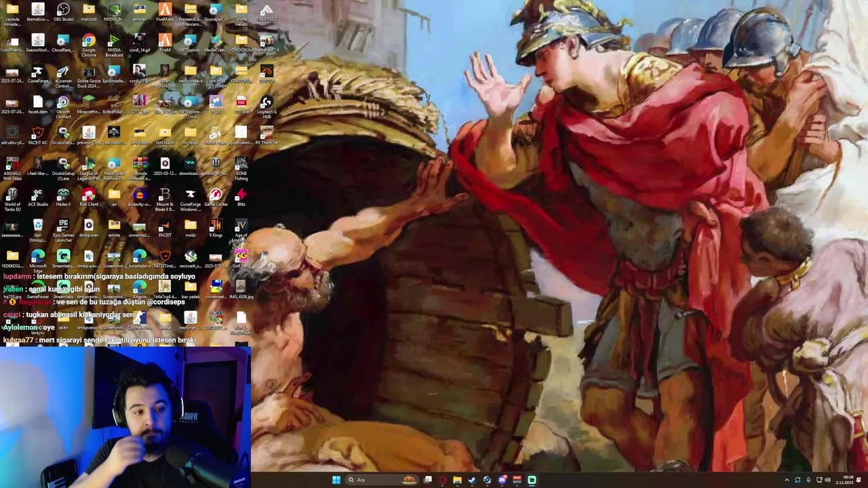
Task: Open the bac yedek folder
Action: [190, 290]
